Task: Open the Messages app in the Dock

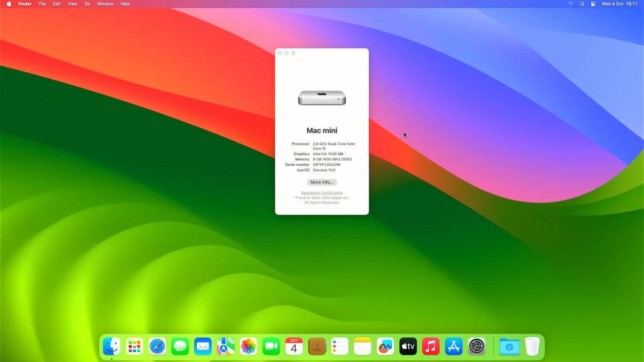Action: click(x=180, y=346)
